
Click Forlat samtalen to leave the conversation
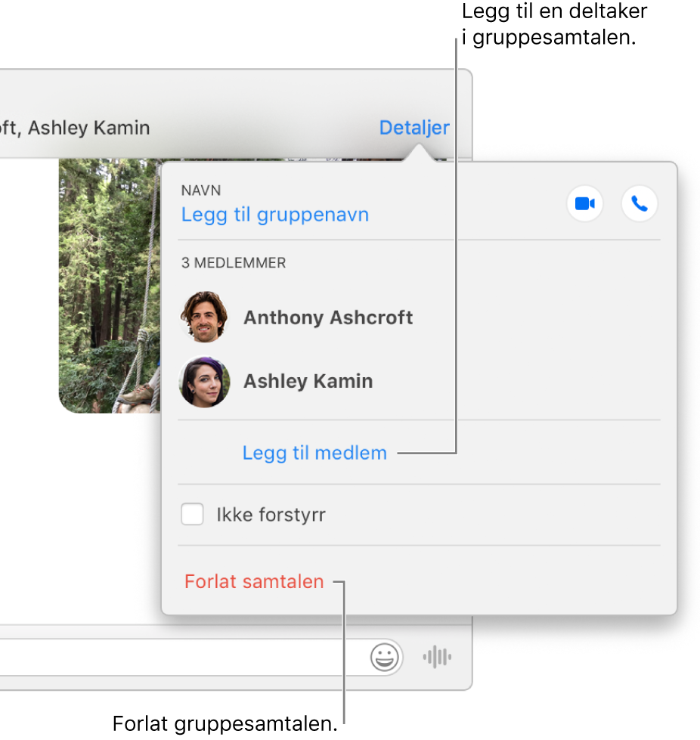tap(254, 582)
